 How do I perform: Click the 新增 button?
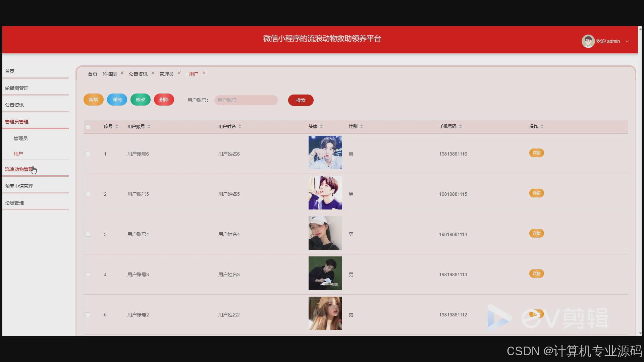point(93,100)
